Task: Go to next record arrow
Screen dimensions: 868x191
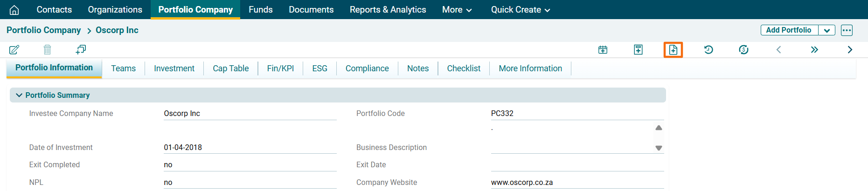Action: point(850,50)
